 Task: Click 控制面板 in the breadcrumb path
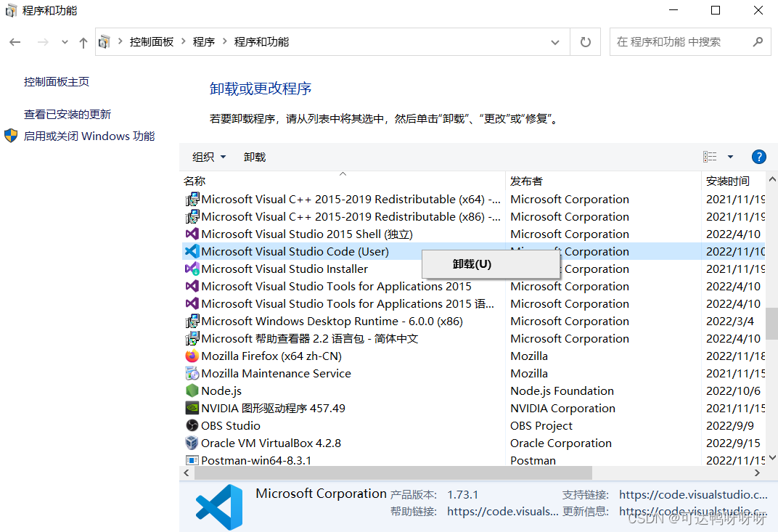[152, 41]
